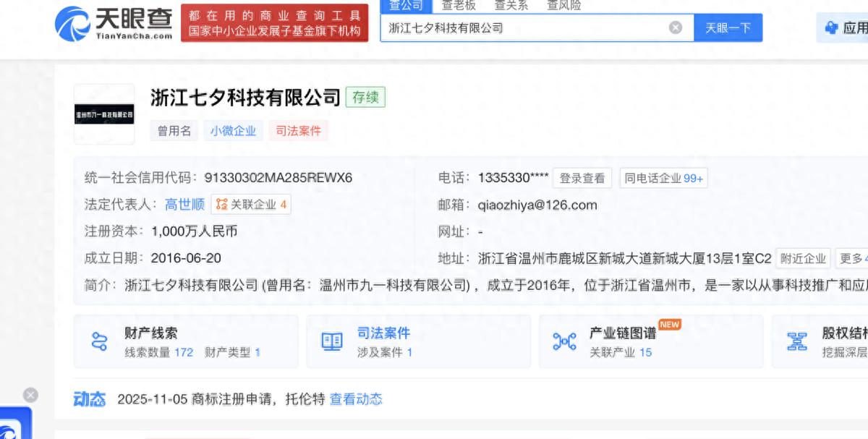868x439 pixels.
Task: Click registered capital 1,000万人民币
Action: point(194,231)
